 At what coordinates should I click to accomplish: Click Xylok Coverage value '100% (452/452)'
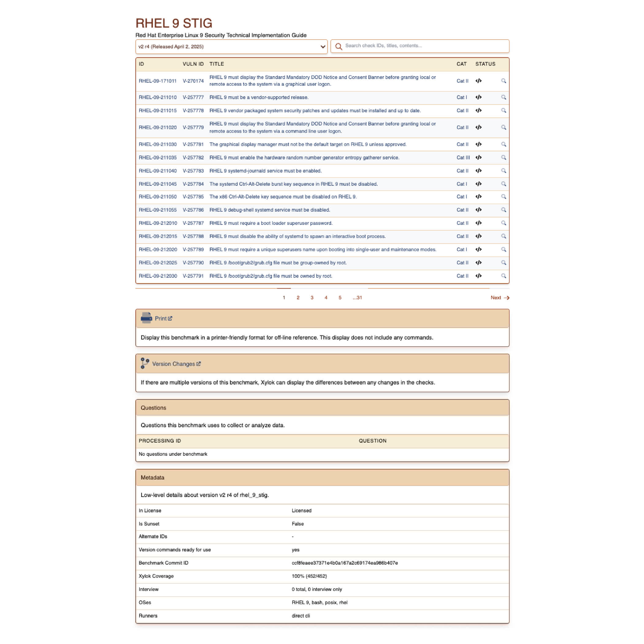coord(309,576)
